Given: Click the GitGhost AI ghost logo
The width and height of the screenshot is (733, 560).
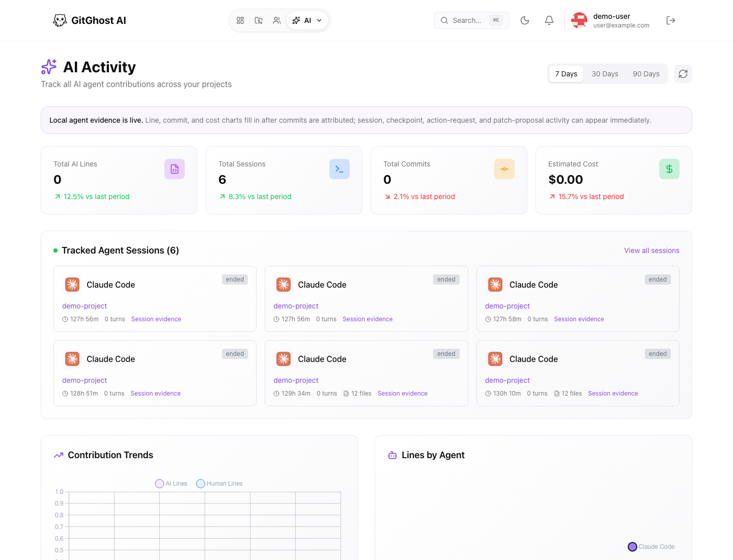Looking at the screenshot, I should 60,20.
